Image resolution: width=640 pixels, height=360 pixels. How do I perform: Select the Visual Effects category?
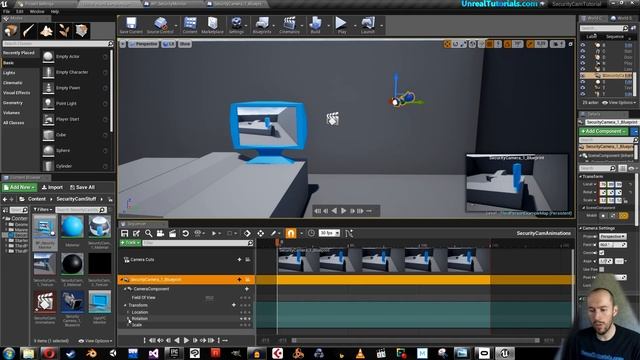pyautogui.click(x=17, y=93)
